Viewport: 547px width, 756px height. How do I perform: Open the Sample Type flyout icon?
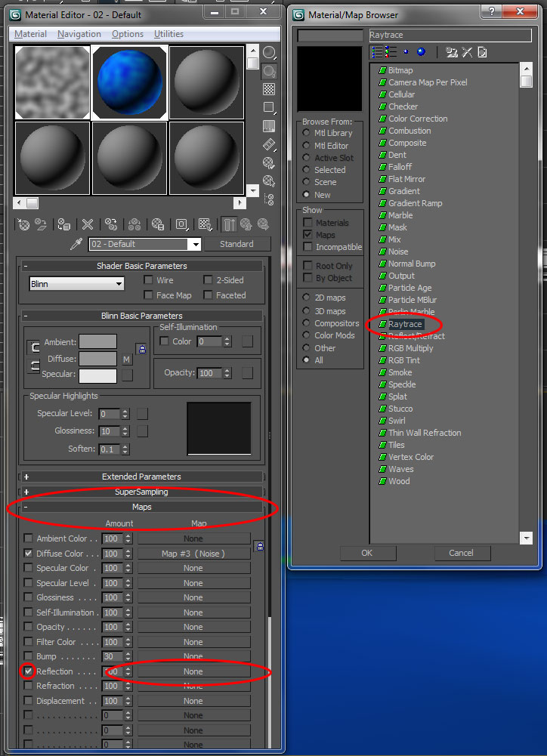pyautogui.click(x=269, y=53)
